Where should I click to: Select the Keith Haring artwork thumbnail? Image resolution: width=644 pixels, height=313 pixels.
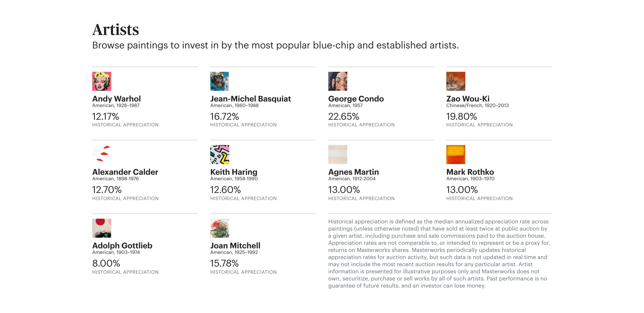[219, 154]
